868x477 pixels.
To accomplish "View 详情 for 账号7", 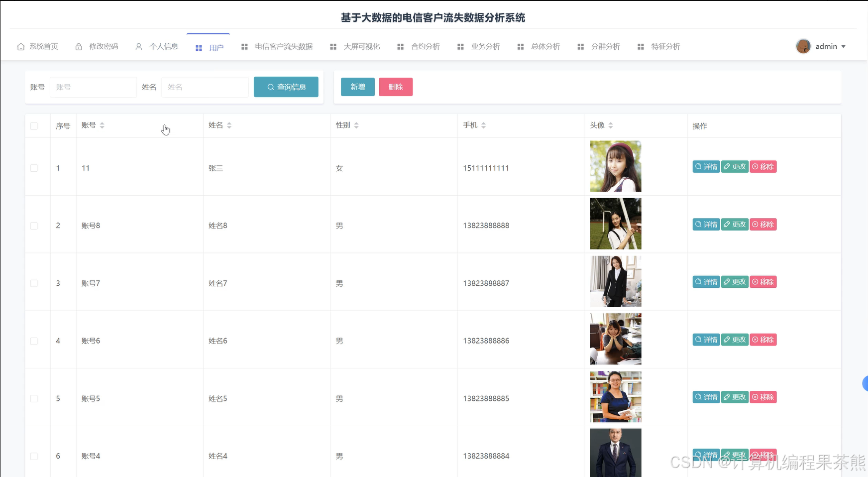I will pos(706,282).
